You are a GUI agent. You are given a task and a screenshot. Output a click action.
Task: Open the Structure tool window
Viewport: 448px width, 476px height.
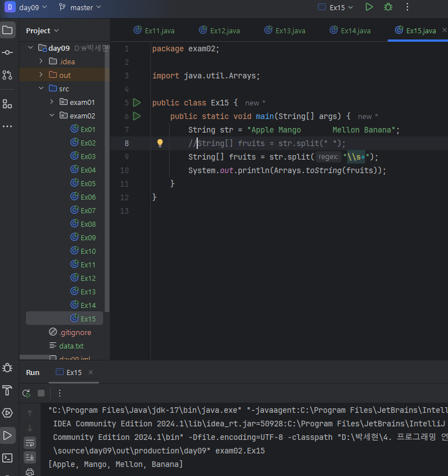[x=7, y=104]
